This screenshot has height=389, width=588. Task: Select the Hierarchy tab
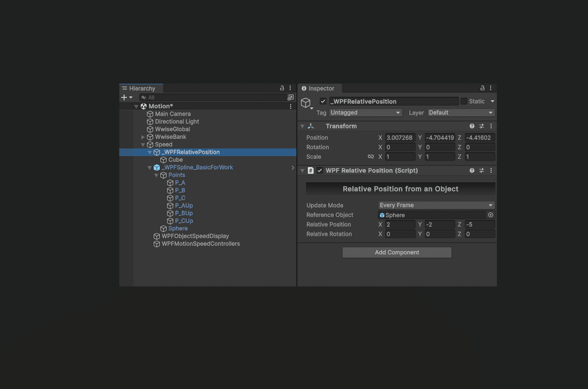coord(141,89)
